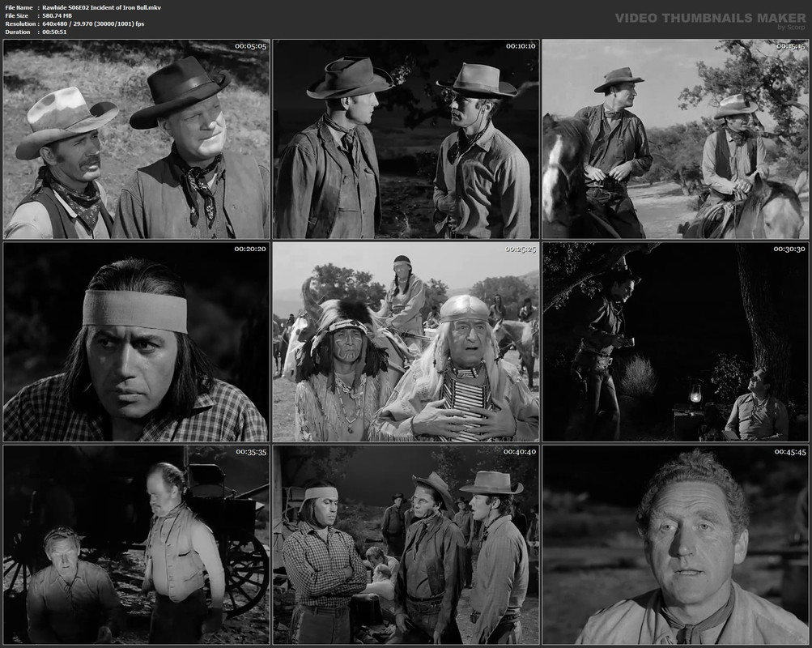The width and height of the screenshot is (812, 648).
Task: Select the headband man thumbnail stamped 00:20:20
Action: (x=136, y=342)
